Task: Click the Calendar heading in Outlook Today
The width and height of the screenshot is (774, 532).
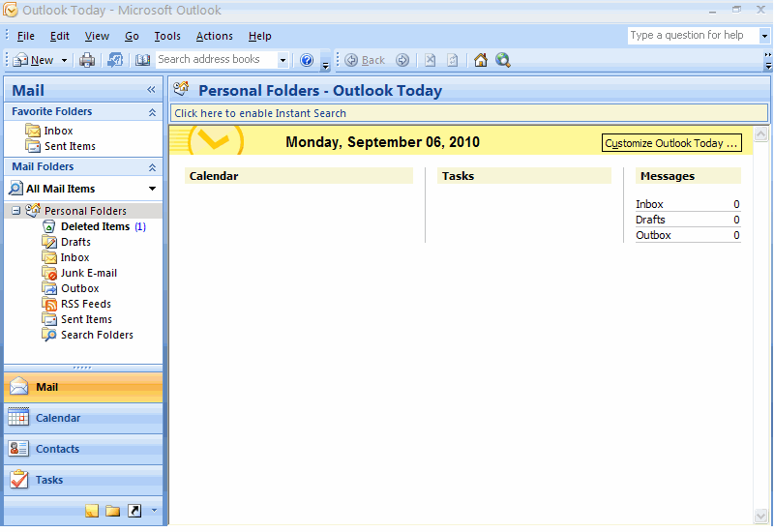Action: pyautogui.click(x=214, y=176)
